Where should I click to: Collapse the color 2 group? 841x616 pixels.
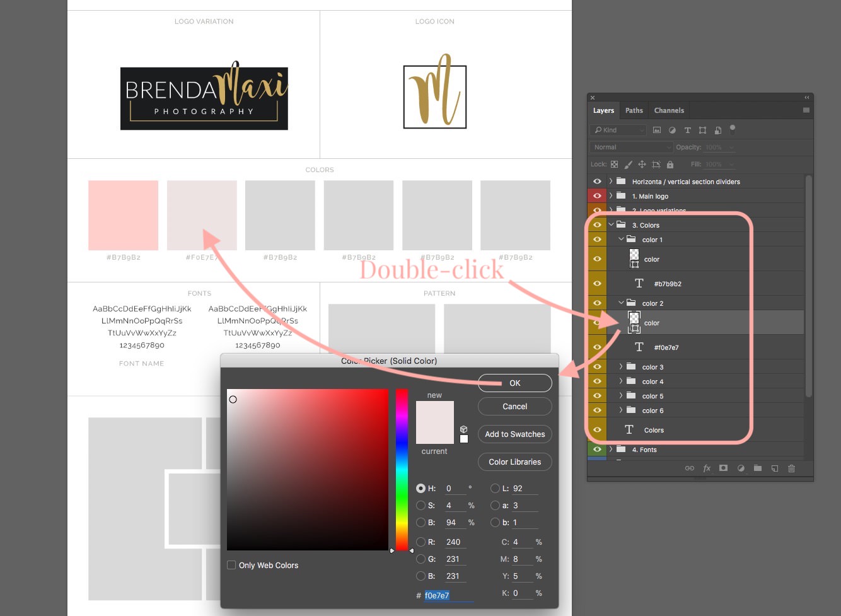tap(621, 303)
